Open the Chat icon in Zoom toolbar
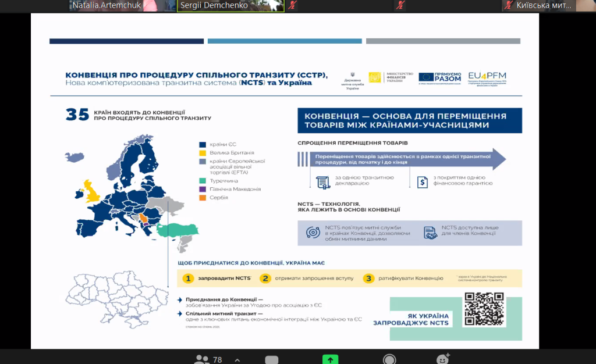 coord(271,360)
